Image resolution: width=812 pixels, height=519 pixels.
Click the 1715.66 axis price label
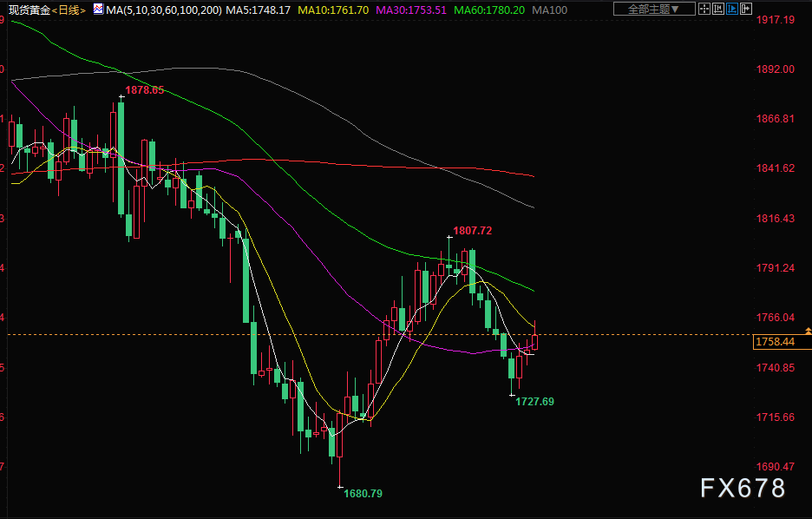[x=776, y=417]
